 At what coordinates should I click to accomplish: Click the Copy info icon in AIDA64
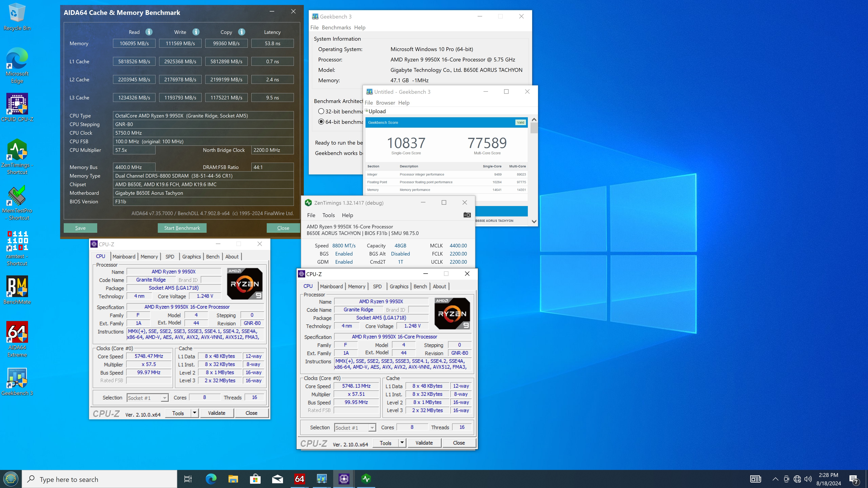click(242, 32)
